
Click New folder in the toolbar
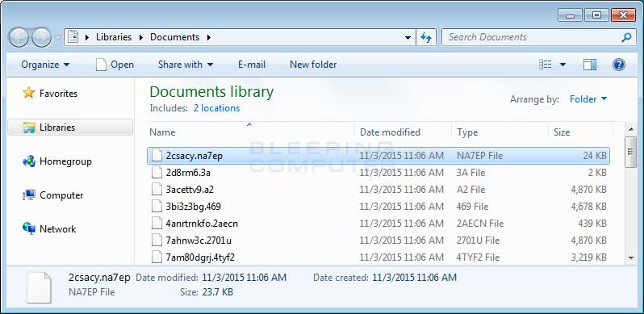[x=313, y=65]
